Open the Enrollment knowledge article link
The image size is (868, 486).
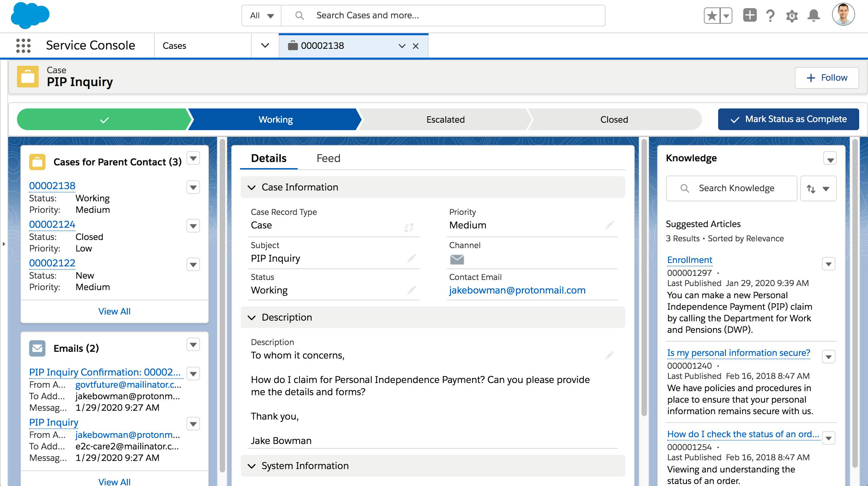coord(690,260)
